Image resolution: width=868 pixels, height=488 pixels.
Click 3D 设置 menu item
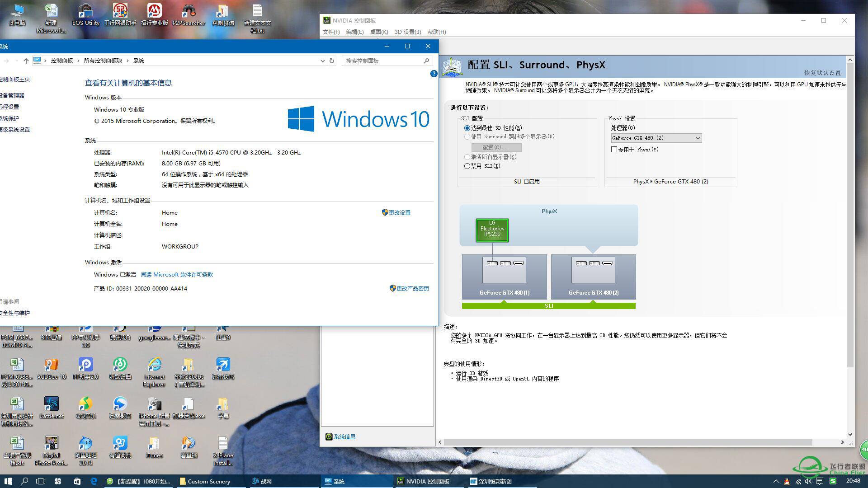(x=407, y=32)
